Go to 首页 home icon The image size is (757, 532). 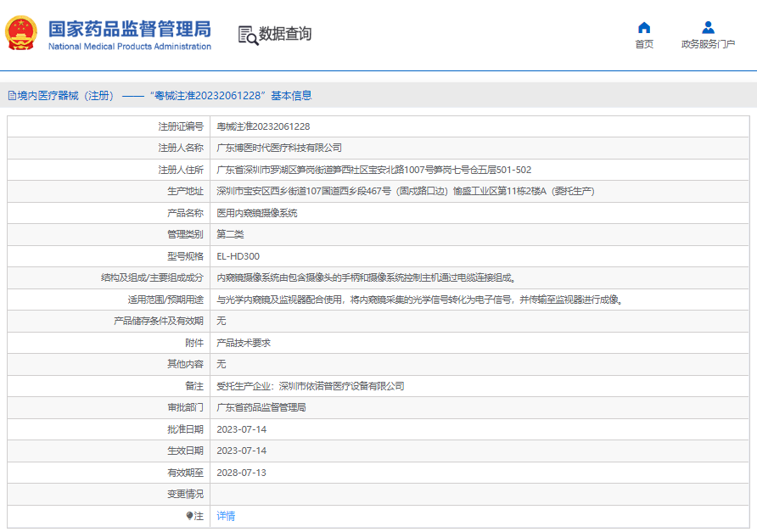(x=644, y=27)
